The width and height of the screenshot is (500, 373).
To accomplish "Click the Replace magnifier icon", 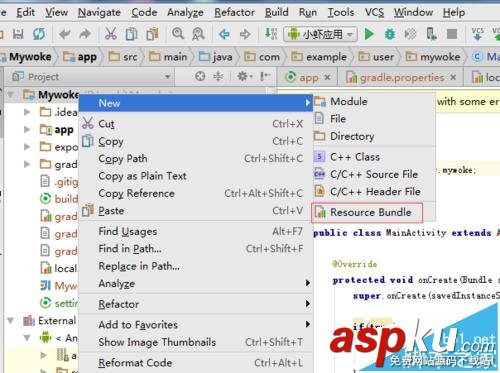I will click(x=198, y=34).
